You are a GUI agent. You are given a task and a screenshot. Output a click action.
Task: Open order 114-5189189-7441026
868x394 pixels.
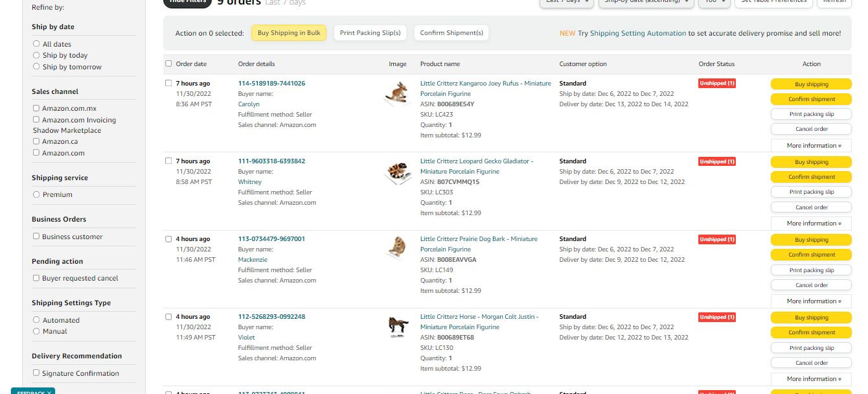click(x=271, y=84)
